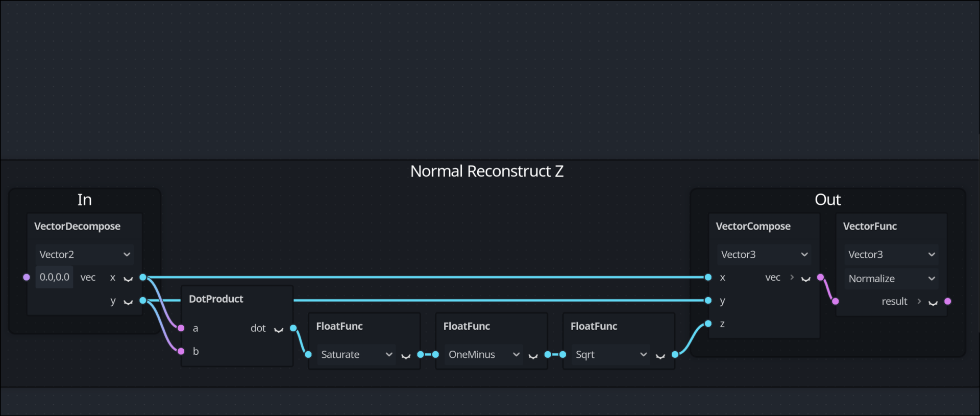980x416 pixels.
Task: Click the DotProduct input port a
Action: click(x=181, y=328)
